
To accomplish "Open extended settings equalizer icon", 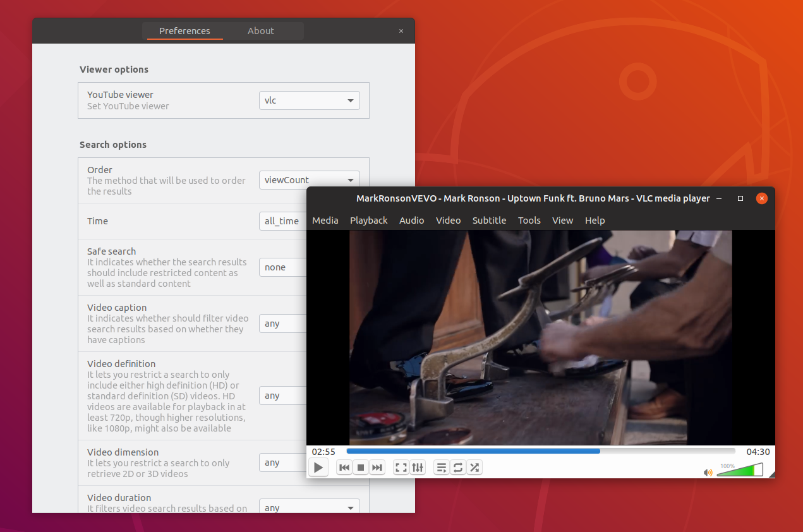I will [418, 468].
